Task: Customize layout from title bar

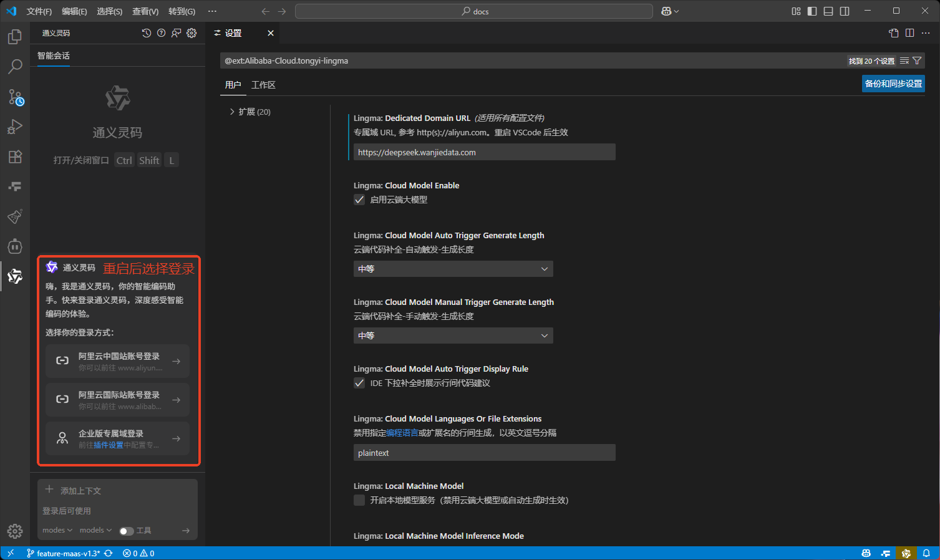Action: coord(796,11)
